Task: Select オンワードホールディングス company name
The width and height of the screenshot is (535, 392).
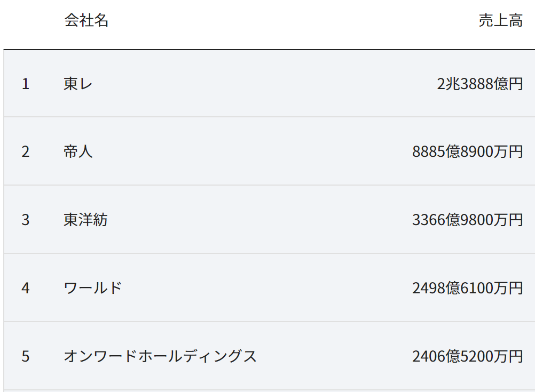Action: (x=160, y=356)
